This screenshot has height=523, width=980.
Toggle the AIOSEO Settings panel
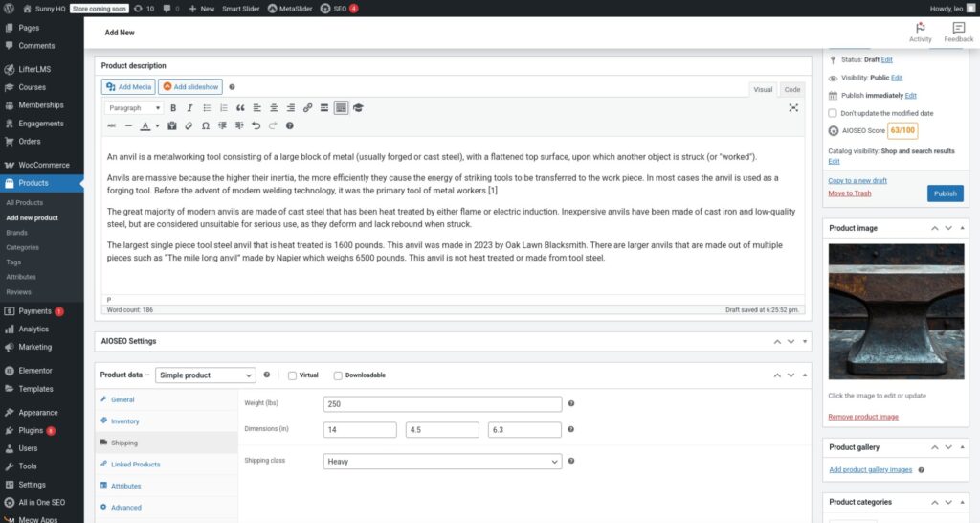pos(805,342)
